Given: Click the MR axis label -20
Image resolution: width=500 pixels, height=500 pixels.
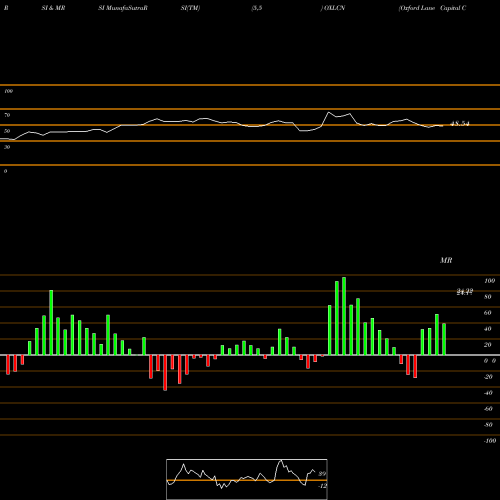Looking at the screenshot, I should pos(488,377).
